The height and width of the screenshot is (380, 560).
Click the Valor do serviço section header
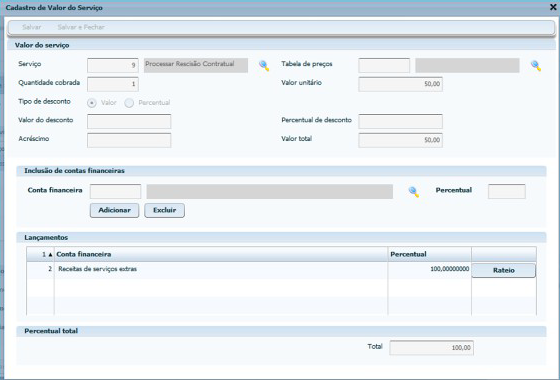click(281, 45)
